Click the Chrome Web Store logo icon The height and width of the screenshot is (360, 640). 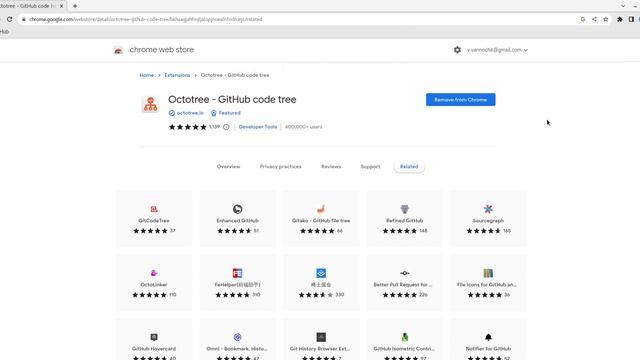[x=118, y=50]
